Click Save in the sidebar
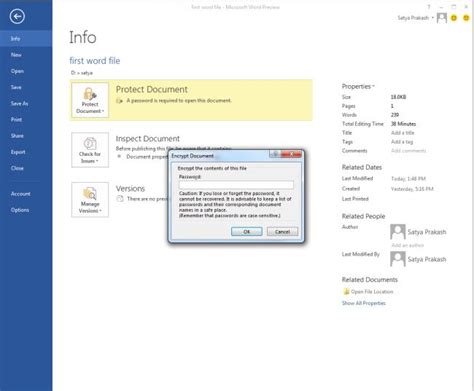The image size is (474, 391). 26,87
